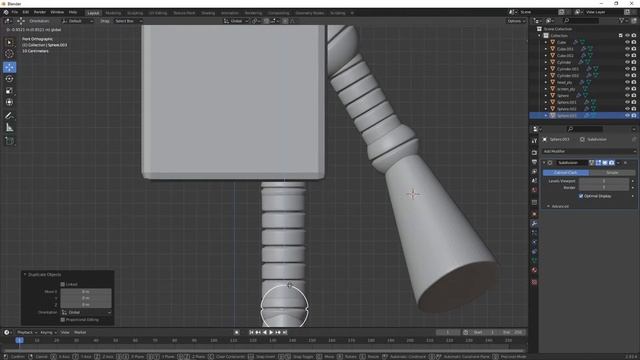Open the timeline Keying menu

(x=49, y=332)
